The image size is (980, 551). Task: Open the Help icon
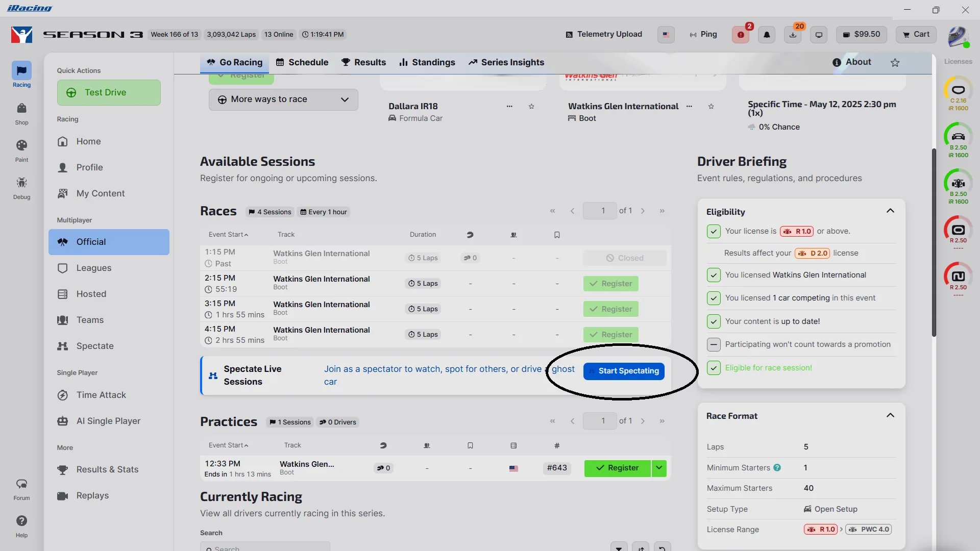21,527
